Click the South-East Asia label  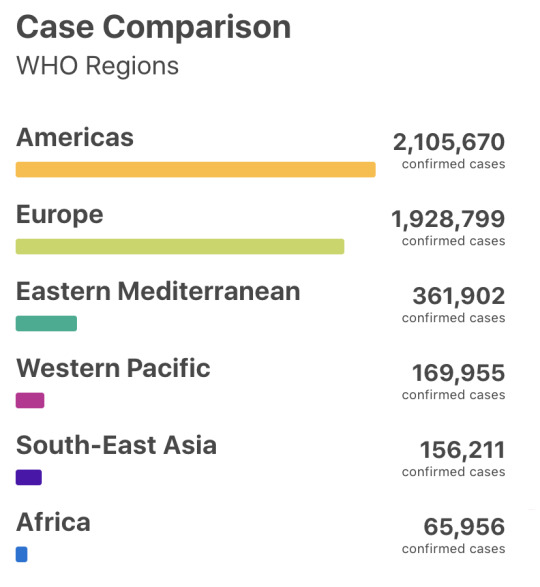tap(116, 445)
